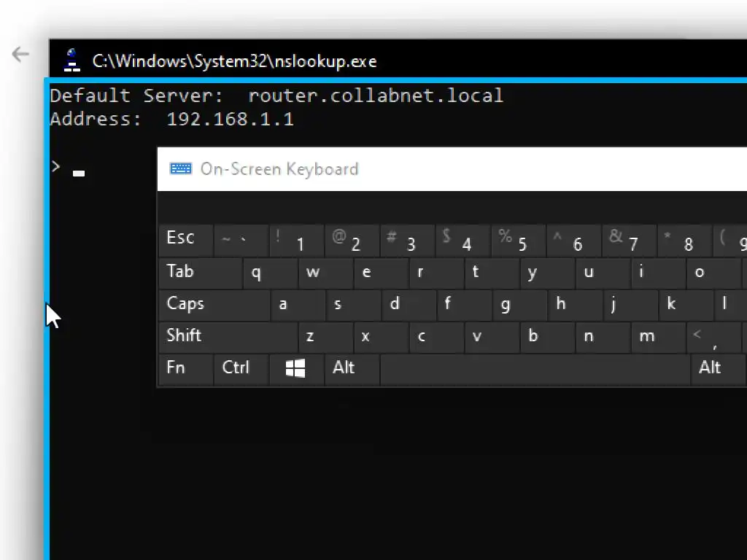Click the router.collabnet.local server name
The width and height of the screenshot is (747, 560).
click(x=376, y=96)
